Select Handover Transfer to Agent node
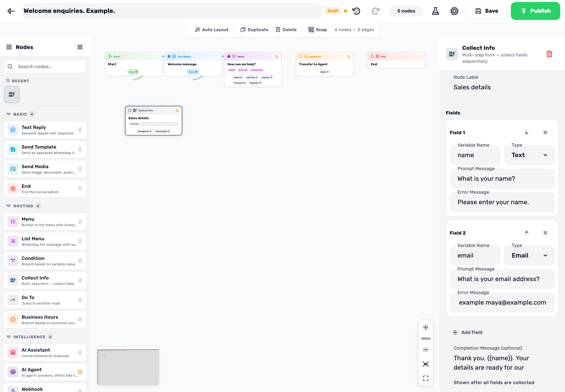Image resolution: width=565 pixels, height=392 pixels. (324, 64)
